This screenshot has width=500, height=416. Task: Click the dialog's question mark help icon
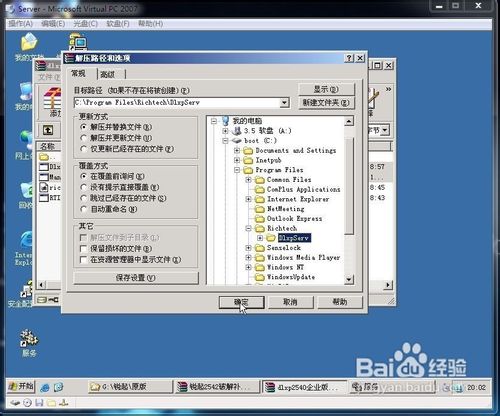pos(349,58)
